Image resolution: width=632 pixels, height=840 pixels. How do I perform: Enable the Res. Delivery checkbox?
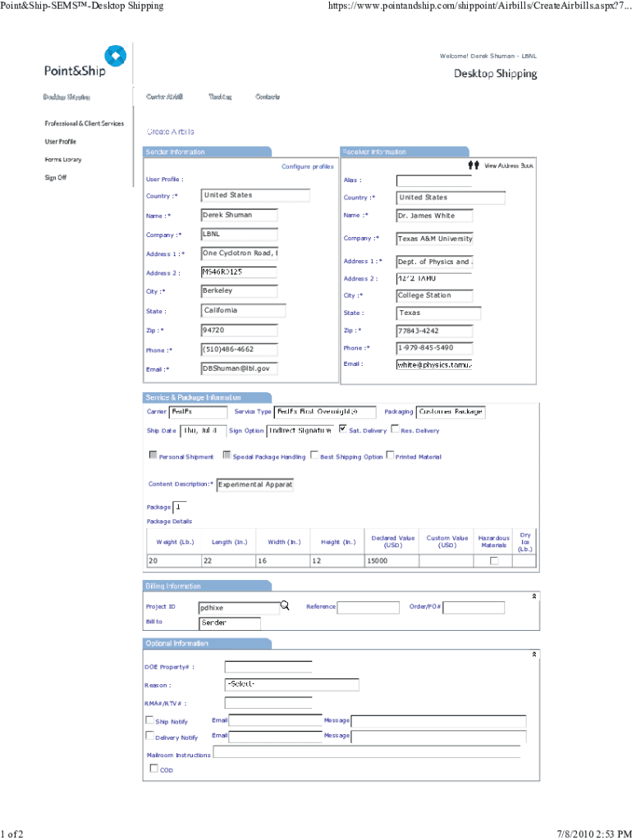point(395,428)
